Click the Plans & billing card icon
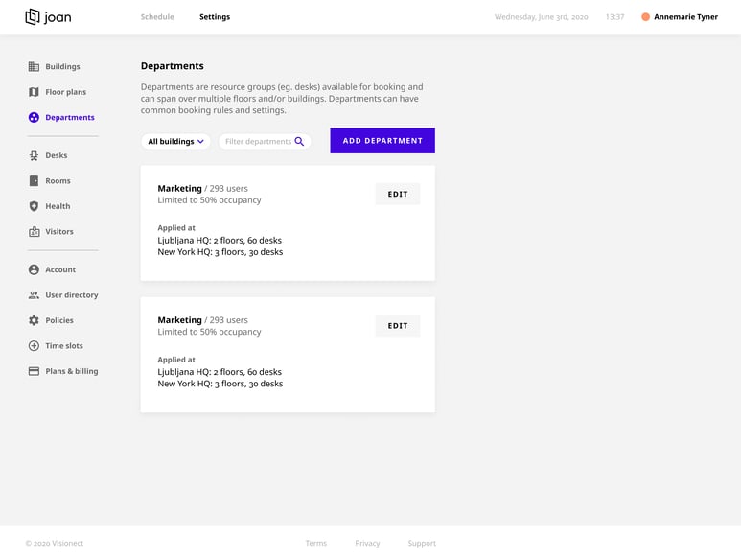The image size is (741, 560). [x=34, y=371]
